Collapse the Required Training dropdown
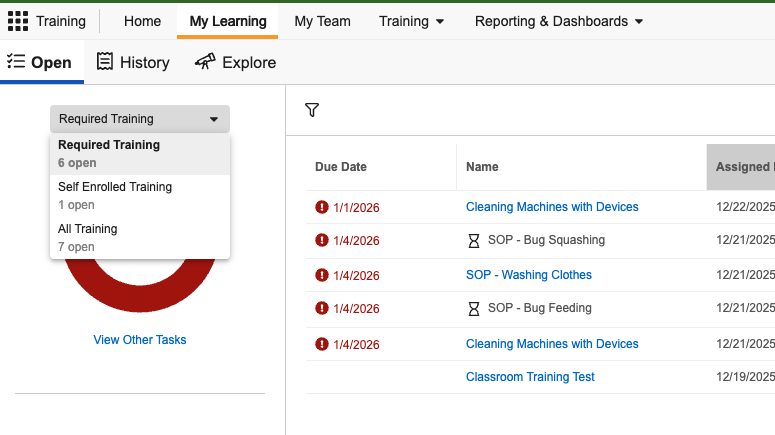Image resolution: width=775 pixels, height=435 pixels. pos(139,119)
